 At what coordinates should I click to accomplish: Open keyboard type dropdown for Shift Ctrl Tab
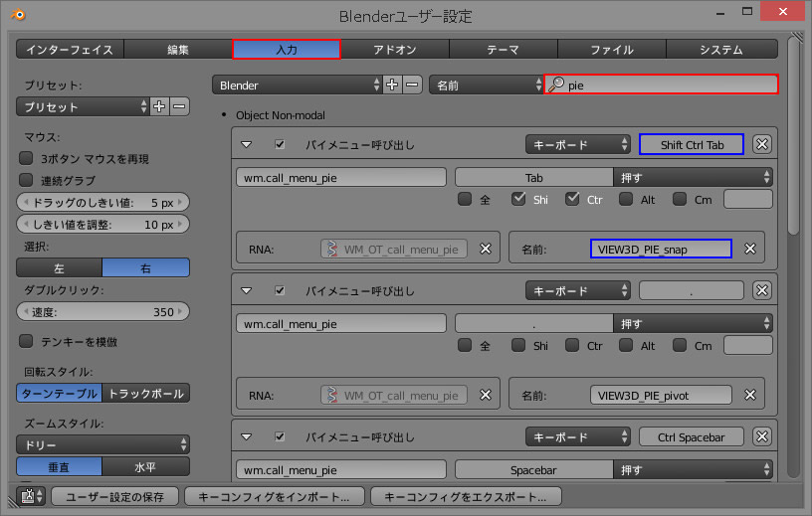(x=578, y=144)
